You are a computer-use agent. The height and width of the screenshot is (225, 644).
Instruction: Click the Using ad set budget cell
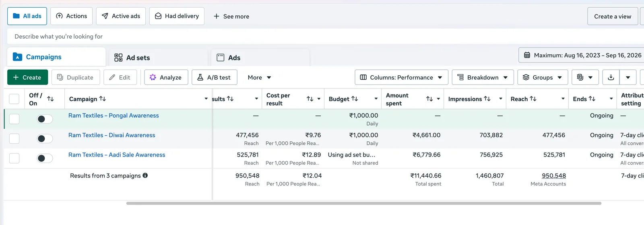tap(351, 155)
